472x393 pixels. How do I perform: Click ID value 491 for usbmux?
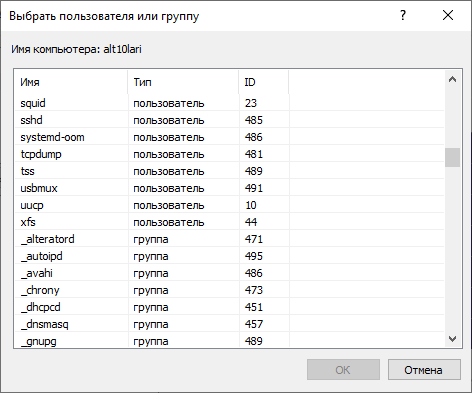(x=254, y=188)
